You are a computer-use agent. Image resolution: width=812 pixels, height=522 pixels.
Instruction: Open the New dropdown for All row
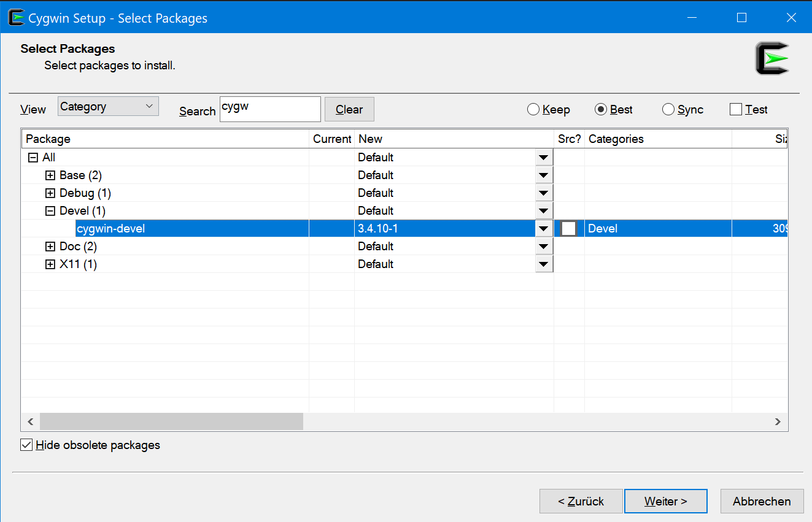544,158
